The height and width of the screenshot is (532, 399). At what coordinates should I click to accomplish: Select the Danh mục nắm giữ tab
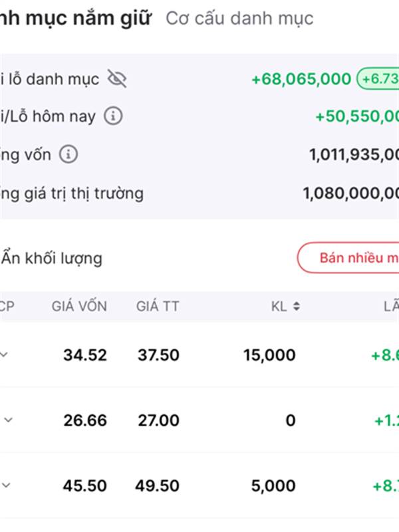(x=76, y=19)
